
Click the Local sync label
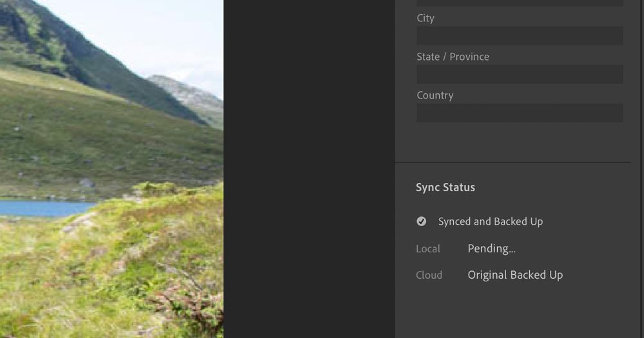(428, 249)
